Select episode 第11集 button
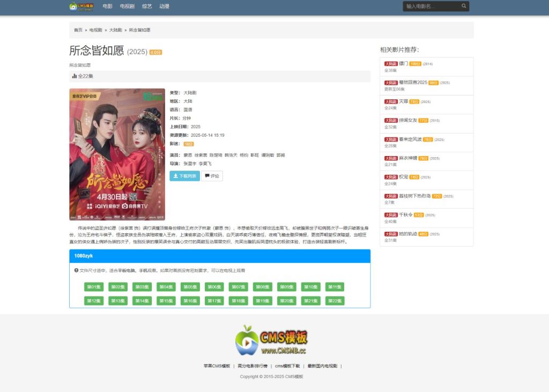The width and height of the screenshot is (549, 392). [x=335, y=287]
